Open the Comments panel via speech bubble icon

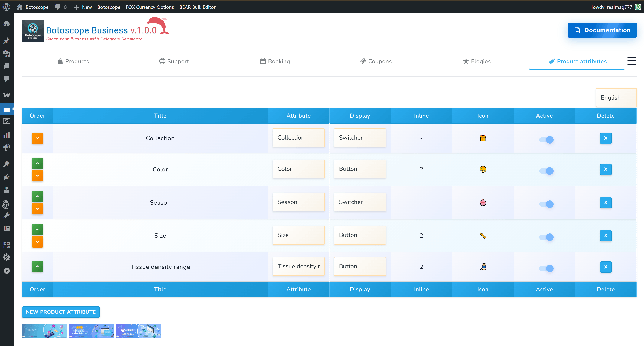[x=7, y=79]
